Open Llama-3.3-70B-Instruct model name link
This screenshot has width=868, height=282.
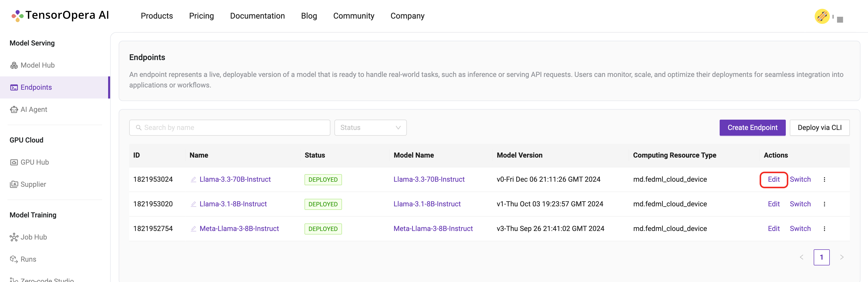pyautogui.click(x=429, y=179)
